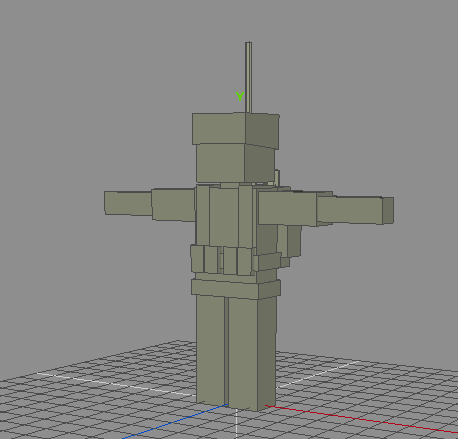Select the right leg front face
The width and height of the screenshot is (458, 439).
[243, 353]
